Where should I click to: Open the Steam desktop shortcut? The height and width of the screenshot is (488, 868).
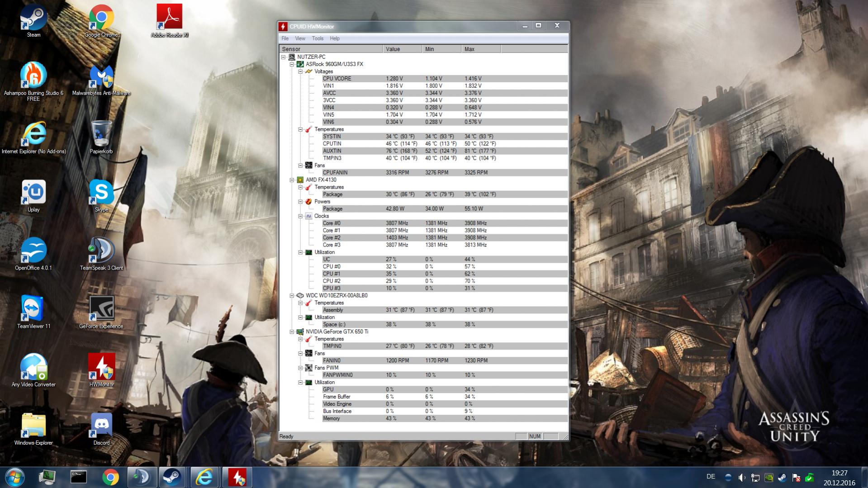pyautogui.click(x=33, y=21)
